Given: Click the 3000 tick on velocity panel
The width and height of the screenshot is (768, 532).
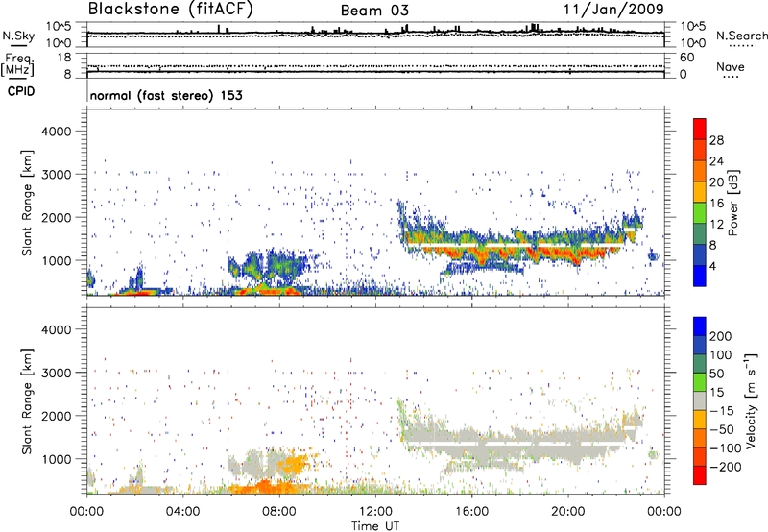Looking at the screenshot, I should pos(57,373).
